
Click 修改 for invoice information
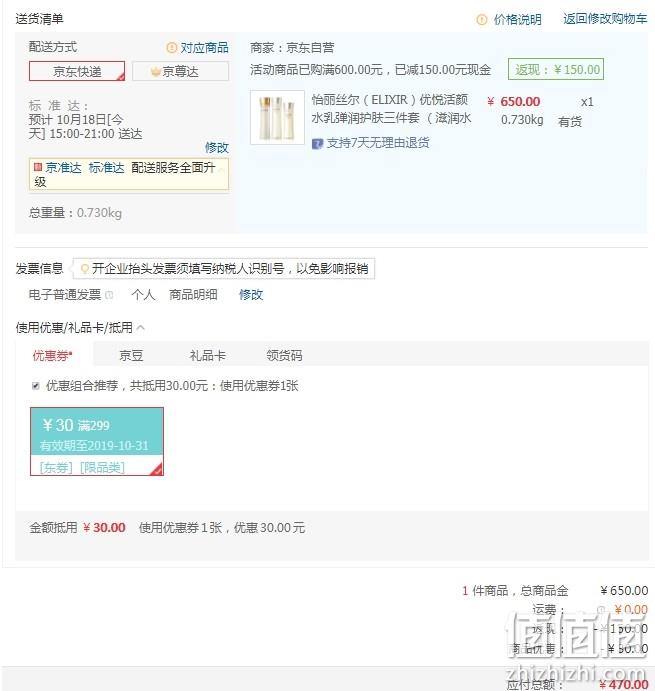click(x=251, y=294)
